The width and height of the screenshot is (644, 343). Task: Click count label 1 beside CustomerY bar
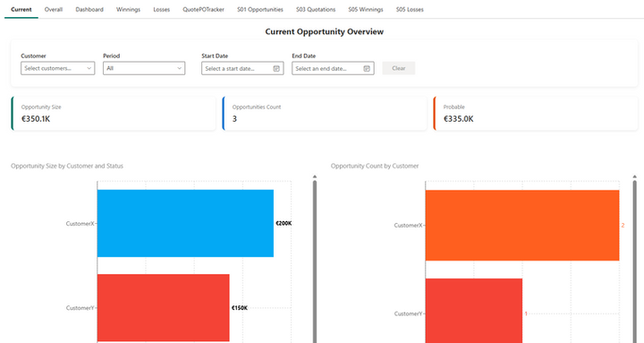coord(526,313)
